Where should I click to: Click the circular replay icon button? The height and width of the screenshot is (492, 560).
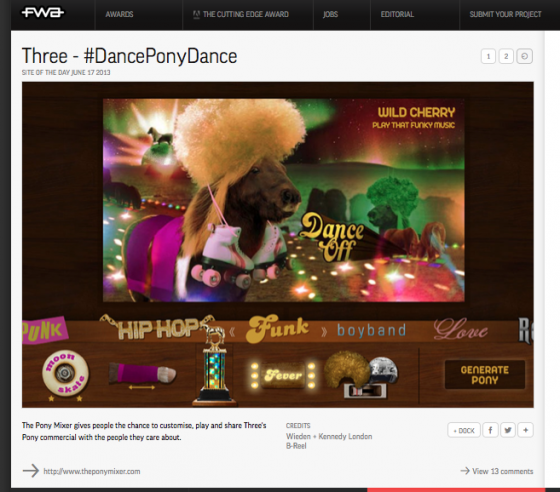coord(524,56)
